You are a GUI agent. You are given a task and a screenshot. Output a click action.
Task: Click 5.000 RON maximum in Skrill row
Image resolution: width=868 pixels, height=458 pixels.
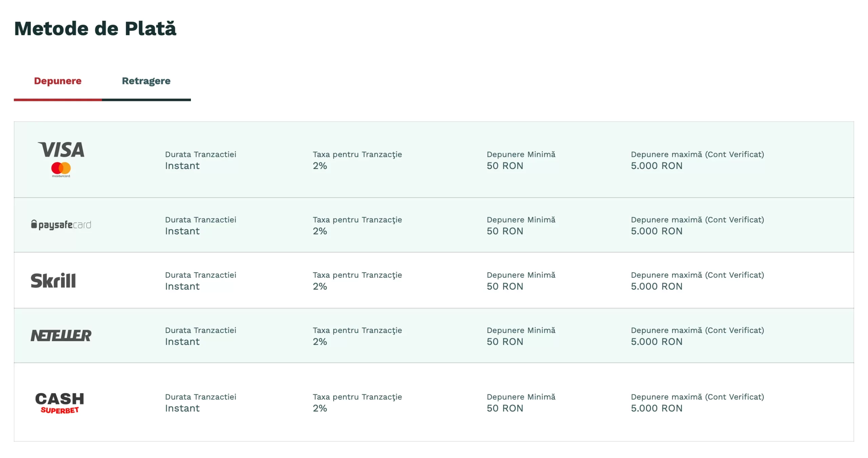(x=656, y=287)
